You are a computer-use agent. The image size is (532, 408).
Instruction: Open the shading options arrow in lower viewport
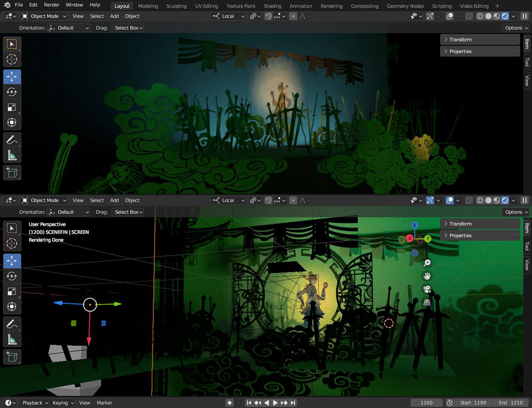point(513,200)
